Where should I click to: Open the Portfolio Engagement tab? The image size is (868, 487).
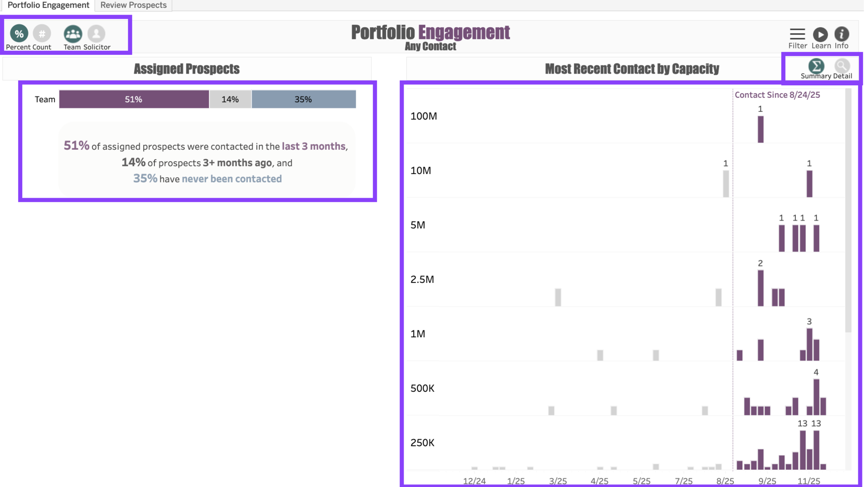(48, 5)
